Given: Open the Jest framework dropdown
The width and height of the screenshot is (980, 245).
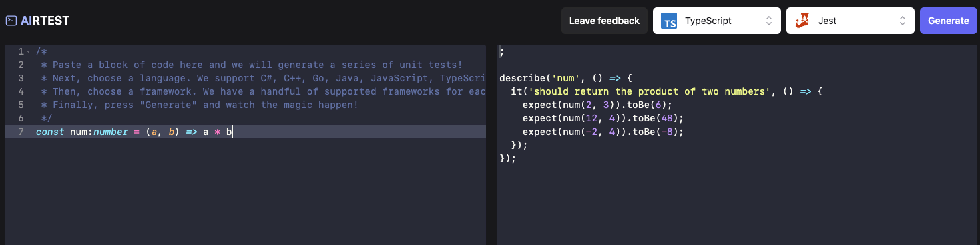Looking at the screenshot, I should coord(850,21).
